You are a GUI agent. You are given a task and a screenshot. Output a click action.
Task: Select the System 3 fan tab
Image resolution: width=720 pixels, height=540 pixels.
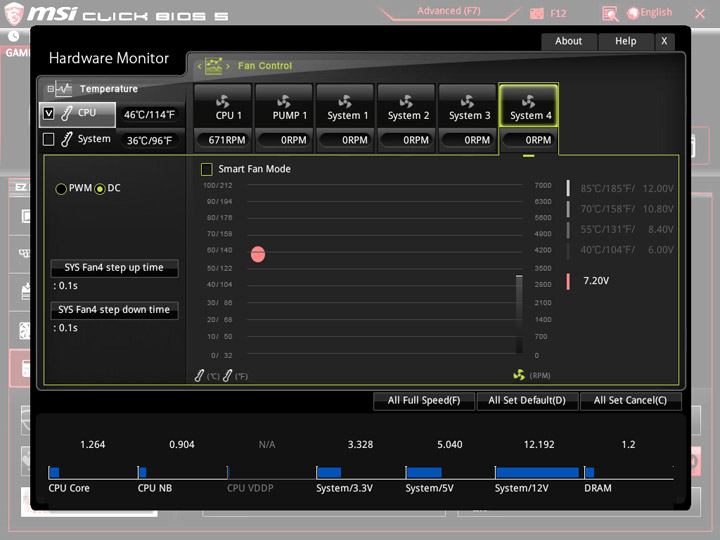point(467,106)
